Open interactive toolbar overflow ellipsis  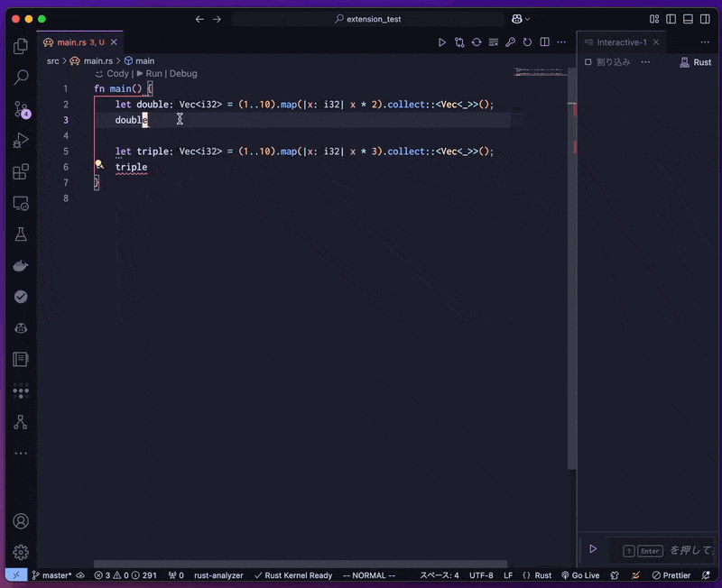pos(645,62)
